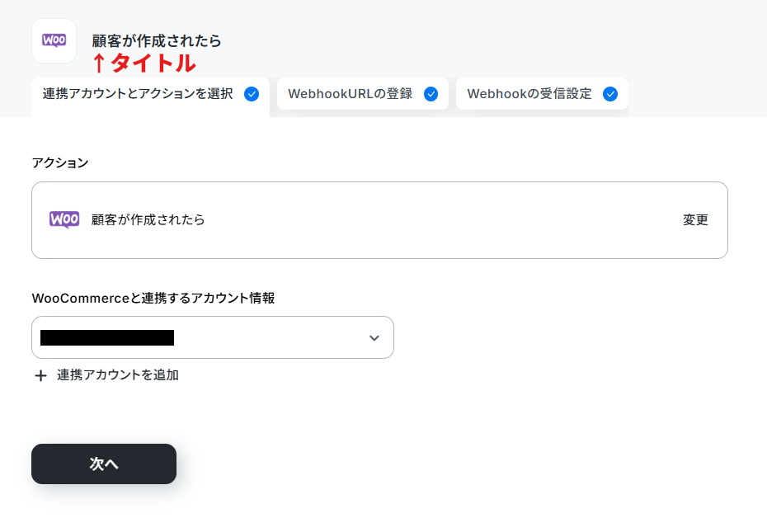Expand the account dropdown chevron
The height and width of the screenshot is (532, 767).
374,337
